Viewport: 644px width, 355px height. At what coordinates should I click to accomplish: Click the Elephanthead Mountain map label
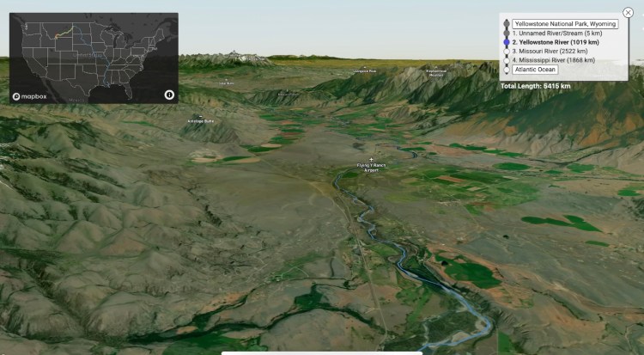435,72
